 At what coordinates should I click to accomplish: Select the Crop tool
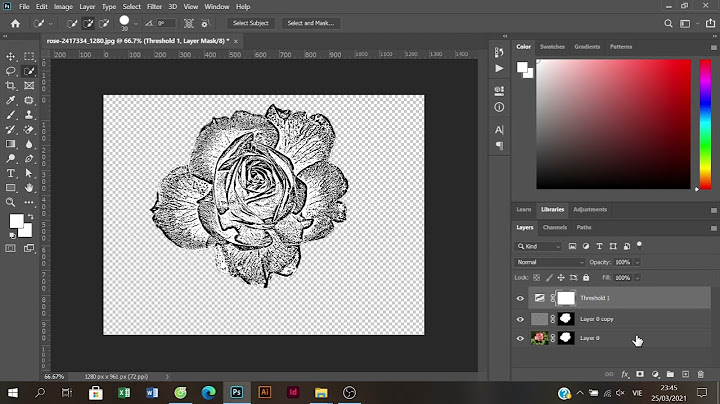10,86
